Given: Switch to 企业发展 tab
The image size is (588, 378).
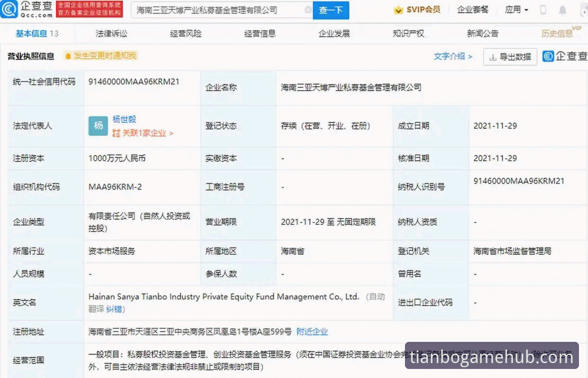Looking at the screenshot, I should (334, 33).
